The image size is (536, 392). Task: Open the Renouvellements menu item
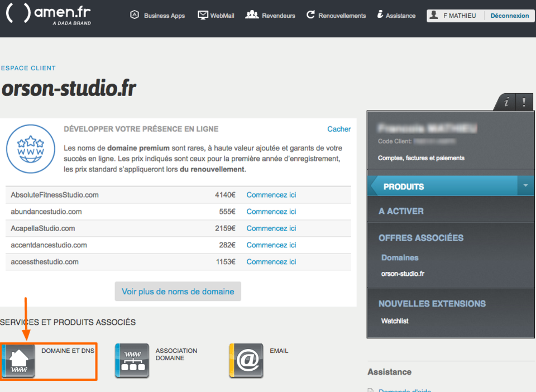pos(342,16)
